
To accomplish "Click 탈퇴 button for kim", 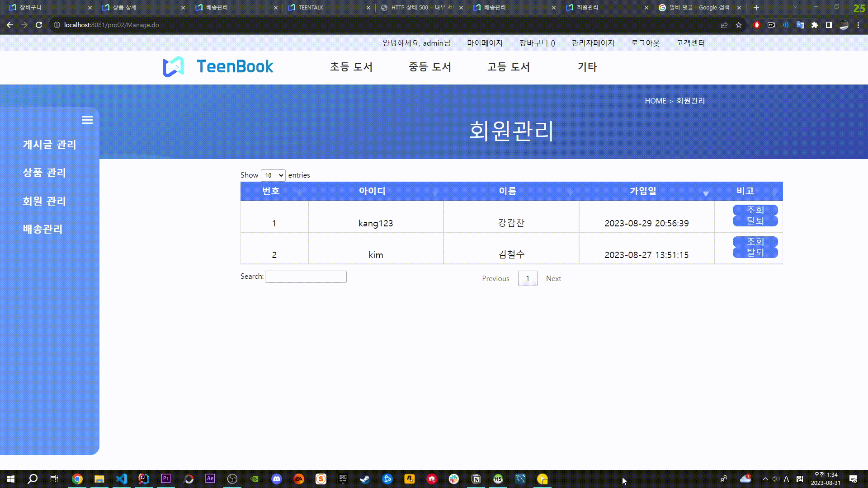I will click(755, 253).
